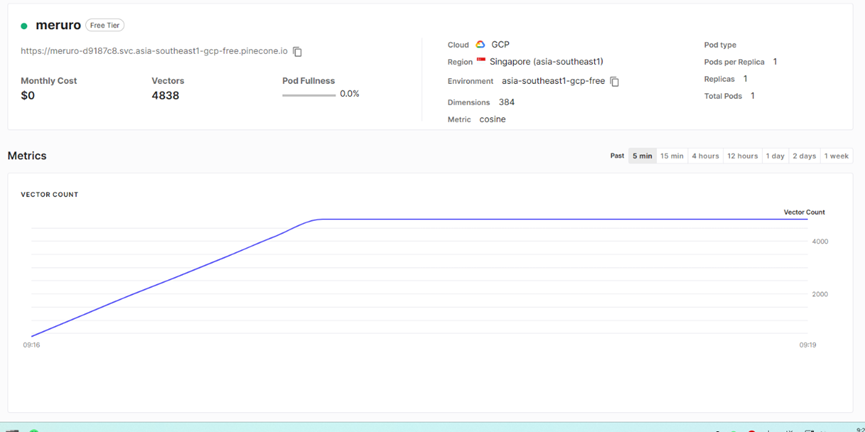Select the 5 min time range

coord(642,156)
